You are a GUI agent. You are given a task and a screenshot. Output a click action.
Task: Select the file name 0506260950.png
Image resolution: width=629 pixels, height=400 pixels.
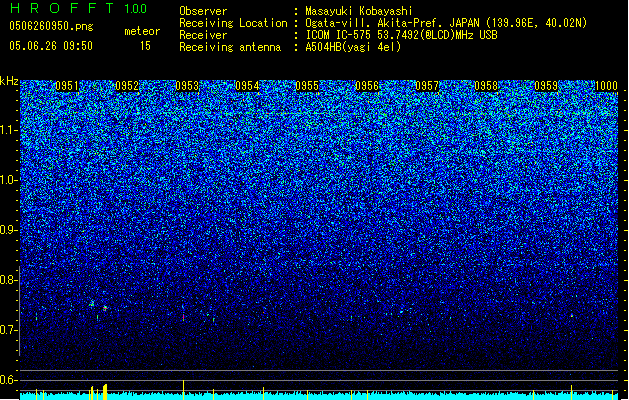point(51,26)
